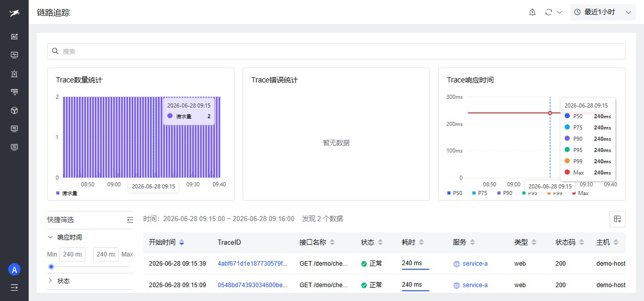The image size is (644, 301).
Task: Click the refresh icon in the header
Action: click(x=548, y=12)
